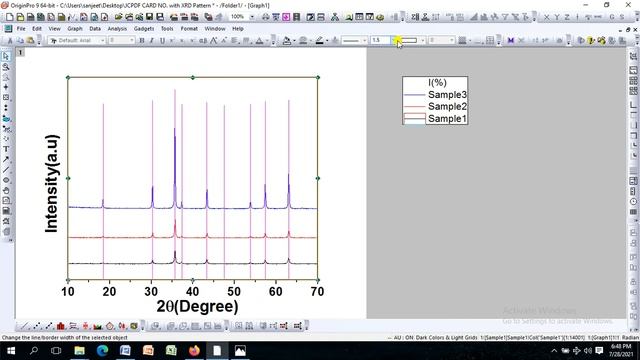Image resolution: width=640 pixels, height=360 pixels.
Task: Open the File menu
Action: click(21, 29)
